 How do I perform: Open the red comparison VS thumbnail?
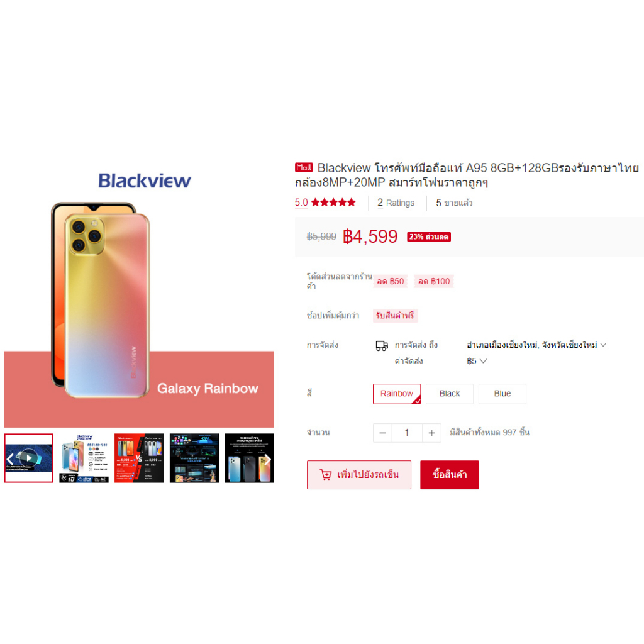139,458
